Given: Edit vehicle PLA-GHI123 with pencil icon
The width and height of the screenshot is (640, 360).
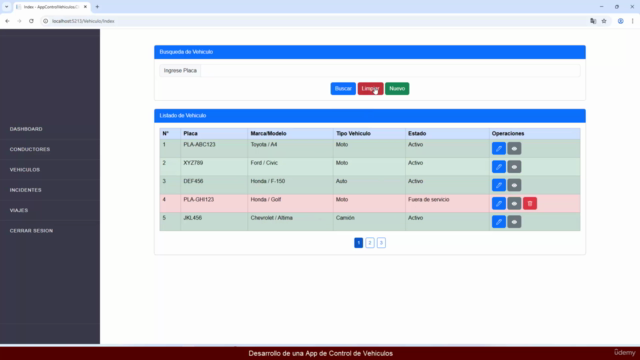Looking at the screenshot, I should tap(499, 204).
